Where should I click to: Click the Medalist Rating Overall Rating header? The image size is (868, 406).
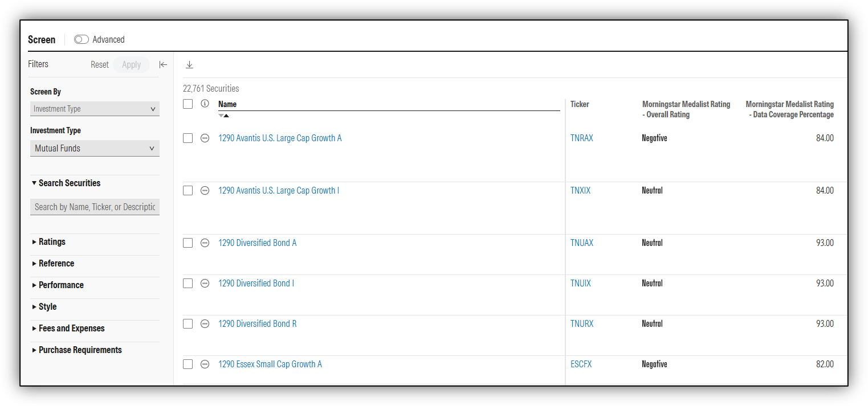[686, 109]
